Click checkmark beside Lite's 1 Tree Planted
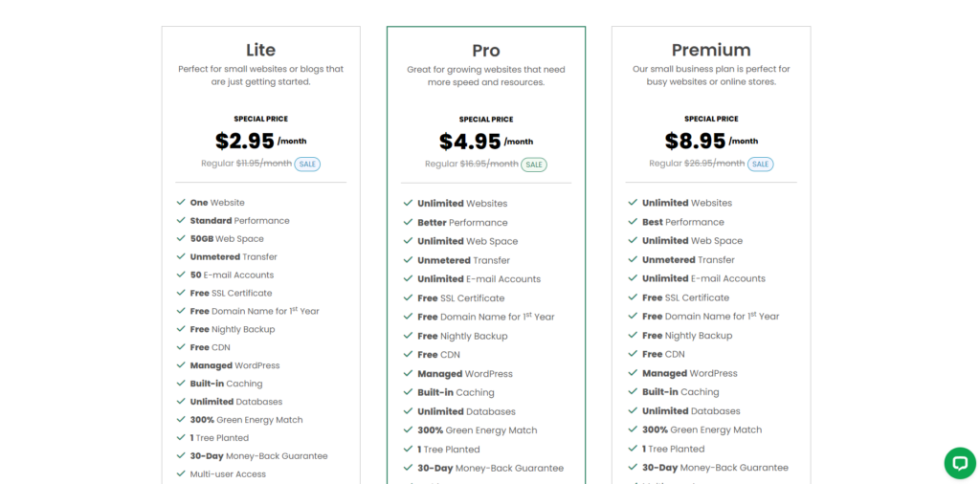The height and width of the screenshot is (484, 980). tap(181, 438)
